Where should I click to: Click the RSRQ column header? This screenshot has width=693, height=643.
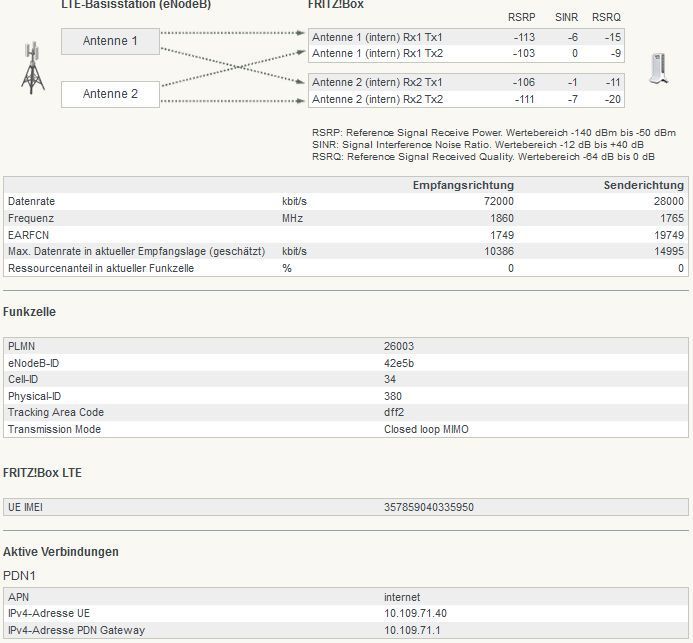pyautogui.click(x=606, y=17)
